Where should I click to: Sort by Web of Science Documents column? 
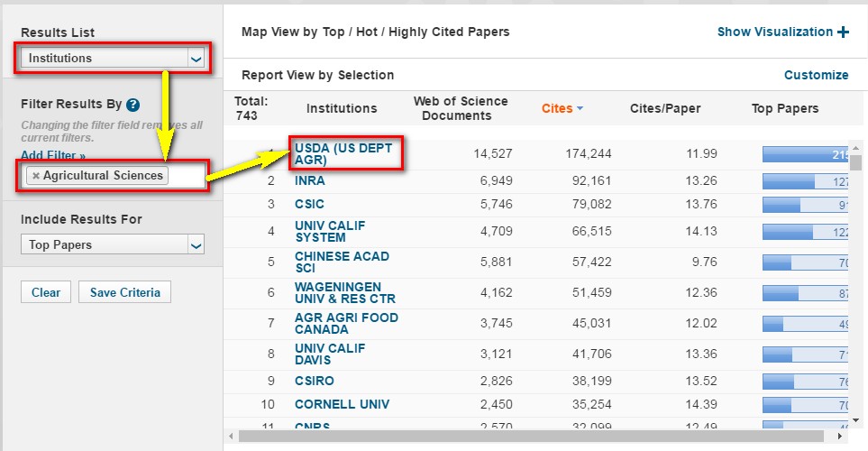[460, 108]
